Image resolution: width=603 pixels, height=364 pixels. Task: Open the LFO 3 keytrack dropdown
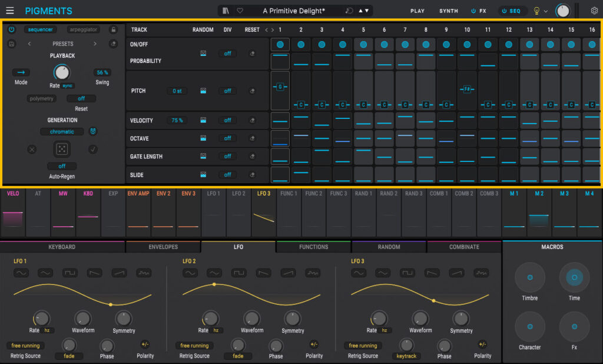pyautogui.click(x=406, y=356)
